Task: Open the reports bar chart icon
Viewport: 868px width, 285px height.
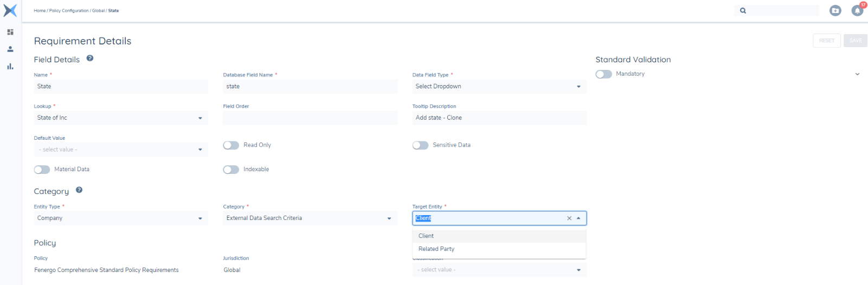Action: (10, 66)
